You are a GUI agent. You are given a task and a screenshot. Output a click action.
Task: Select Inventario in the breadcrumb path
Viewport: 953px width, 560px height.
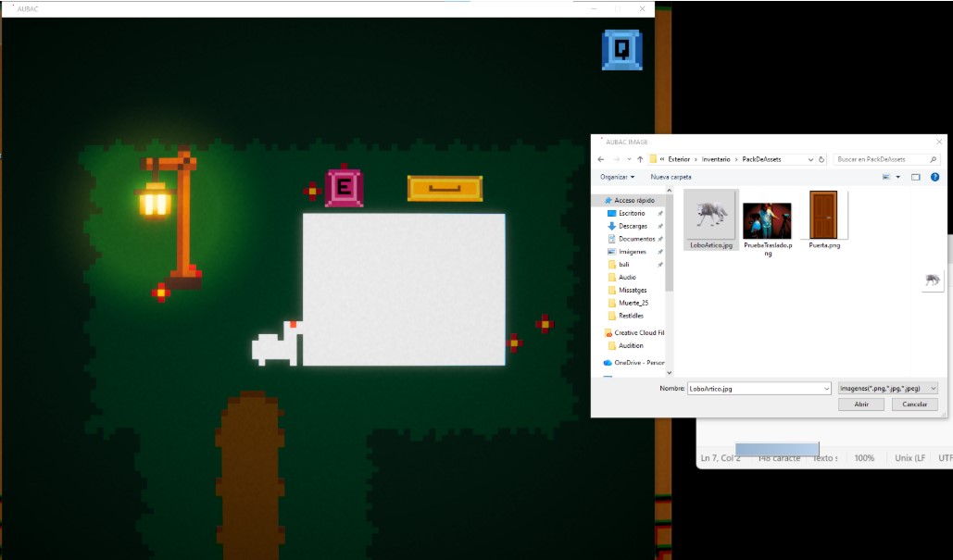pyautogui.click(x=715, y=159)
